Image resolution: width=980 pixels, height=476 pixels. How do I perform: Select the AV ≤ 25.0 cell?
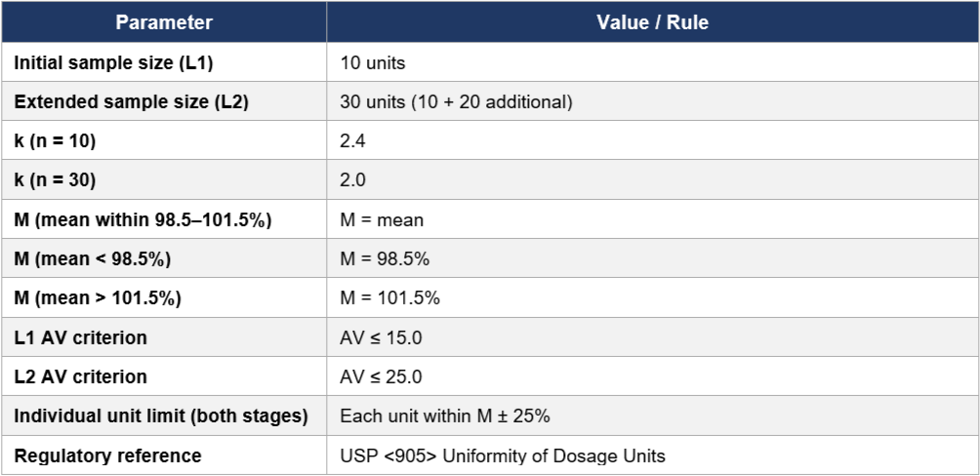(652, 377)
